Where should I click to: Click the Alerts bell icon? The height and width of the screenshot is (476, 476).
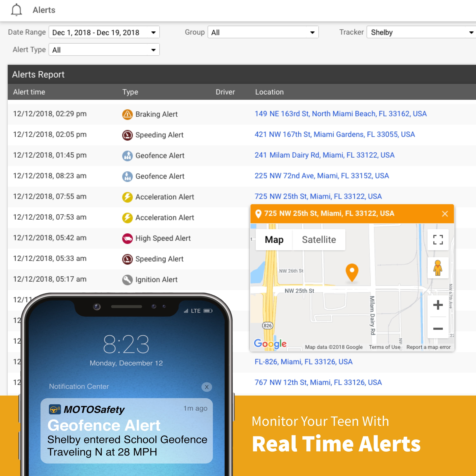(17, 10)
